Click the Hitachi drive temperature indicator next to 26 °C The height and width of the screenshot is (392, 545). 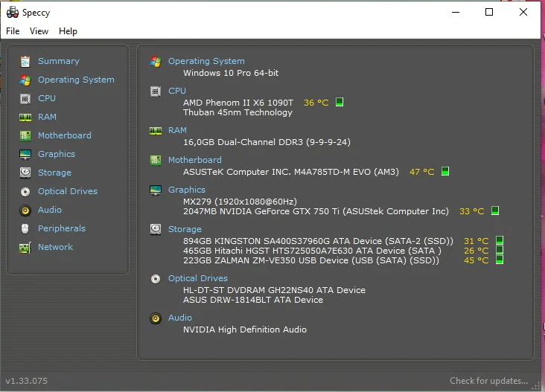pyautogui.click(x=500, y=250)
